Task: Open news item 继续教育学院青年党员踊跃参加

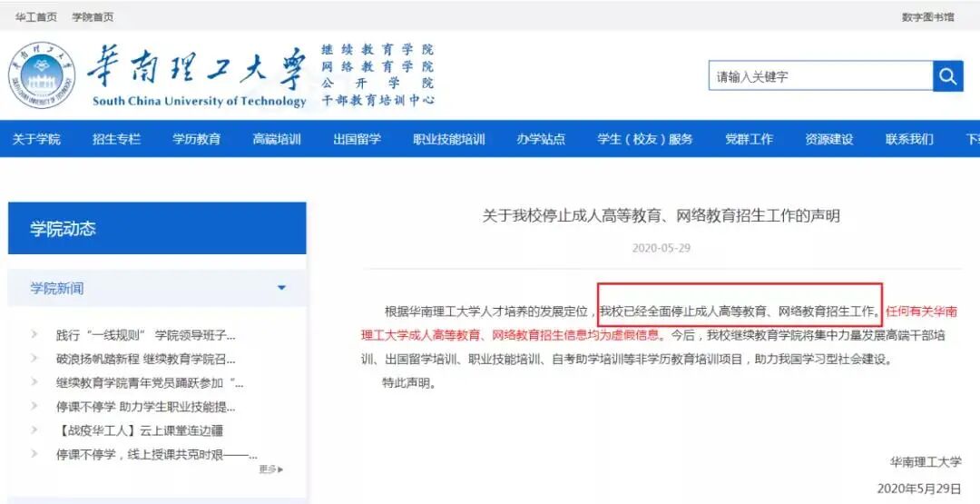Action: tap(150, 383)
